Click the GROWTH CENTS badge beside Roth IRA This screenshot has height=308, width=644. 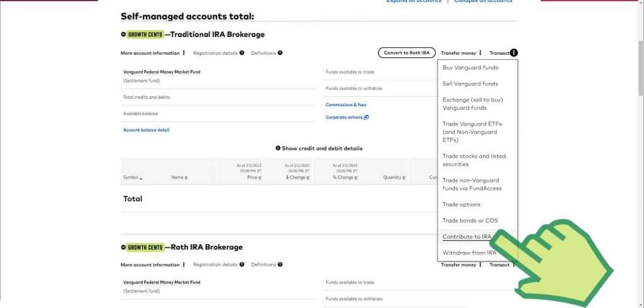point(145,247)
